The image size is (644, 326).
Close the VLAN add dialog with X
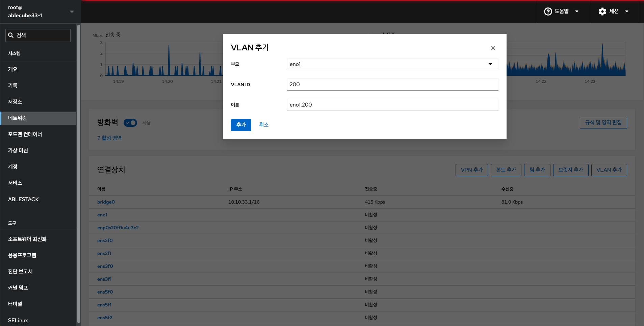[493, 48]
